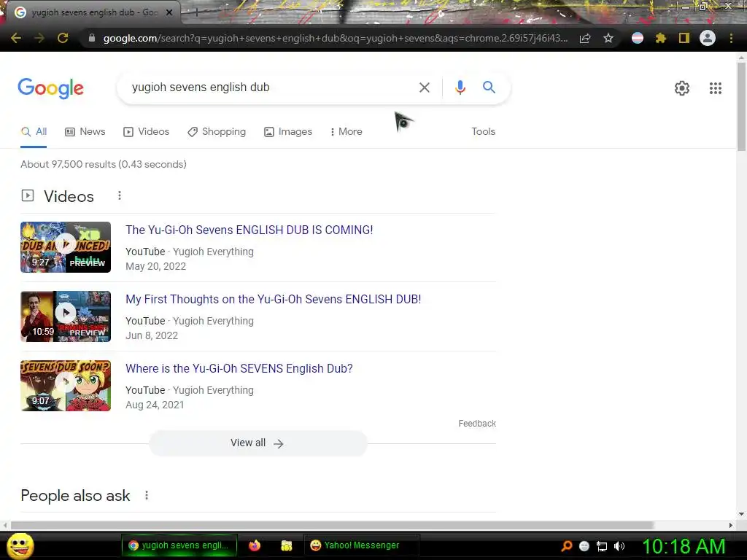This screenshot has height=560, width=747.
Task: Click the 'People also ask' heading
Action: tap(75, 496)
